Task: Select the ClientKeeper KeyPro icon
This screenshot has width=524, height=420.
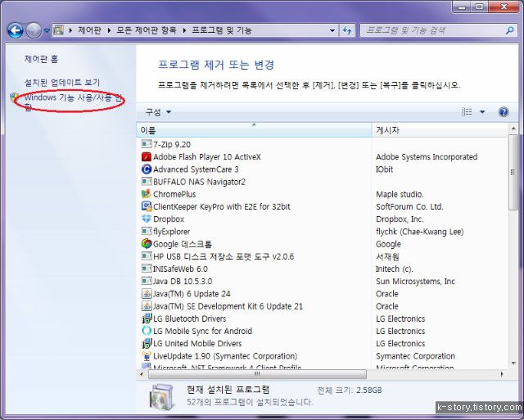Action: click(147, 206)
